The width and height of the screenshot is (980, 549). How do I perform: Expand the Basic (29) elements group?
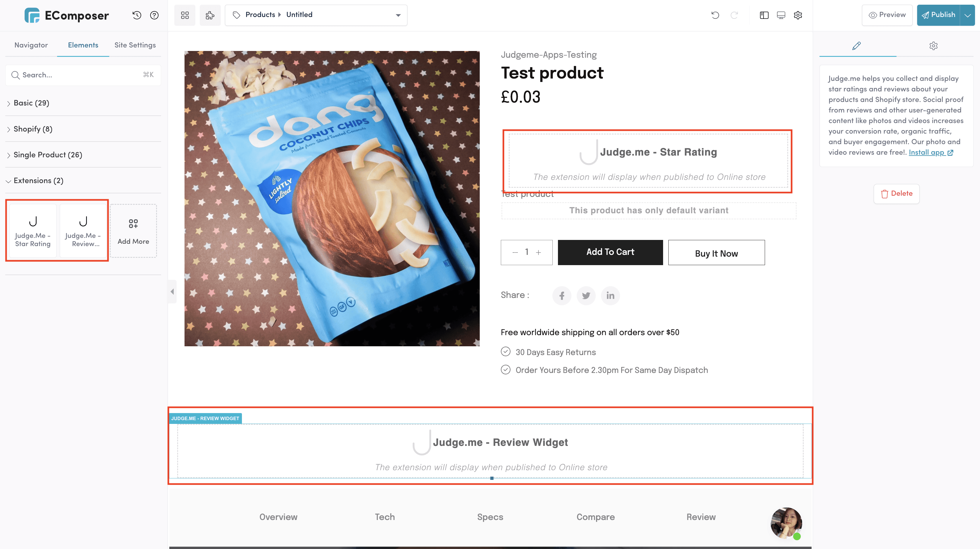31,103
